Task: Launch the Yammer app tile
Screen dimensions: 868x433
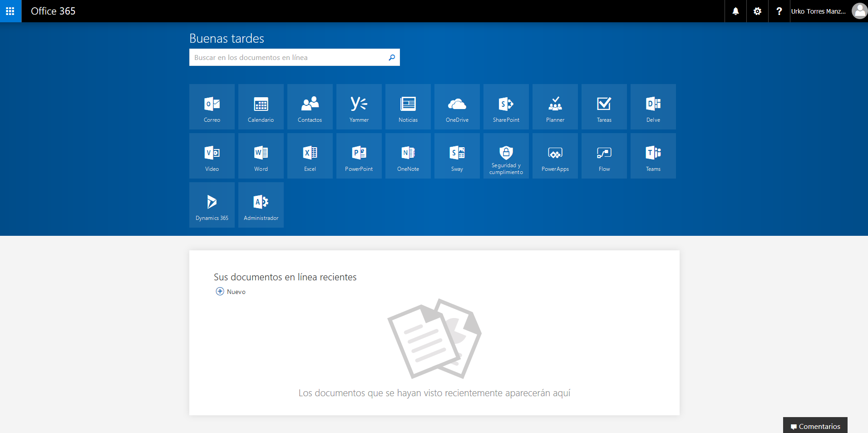Action: tap(359, 107)
